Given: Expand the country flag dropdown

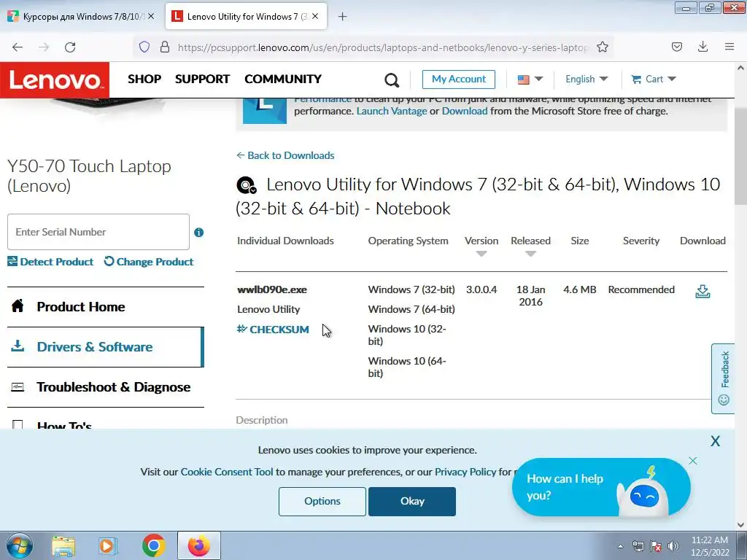Looking at the screenshot, I should (x=530, y=79).
